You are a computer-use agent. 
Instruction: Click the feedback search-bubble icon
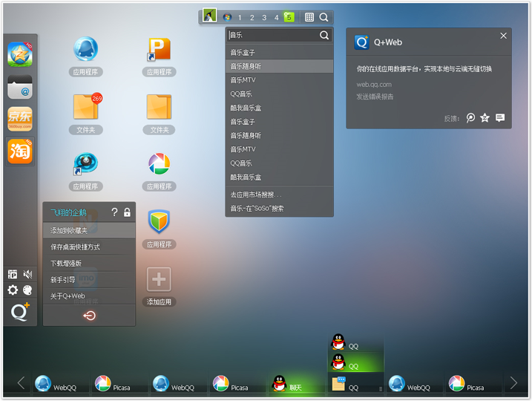(x=470, y=118)
